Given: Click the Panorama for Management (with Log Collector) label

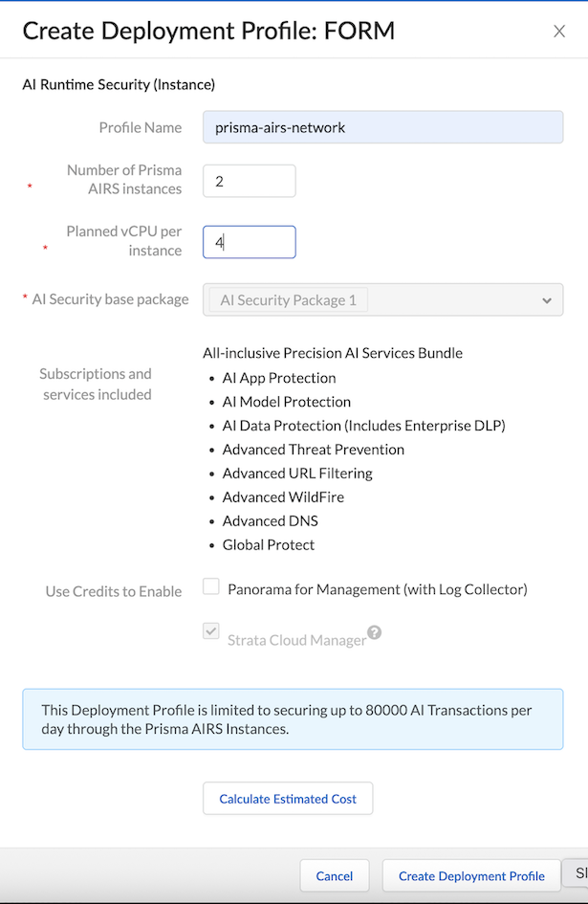Looking at the screenshot, I should click(x=377, y=589).
